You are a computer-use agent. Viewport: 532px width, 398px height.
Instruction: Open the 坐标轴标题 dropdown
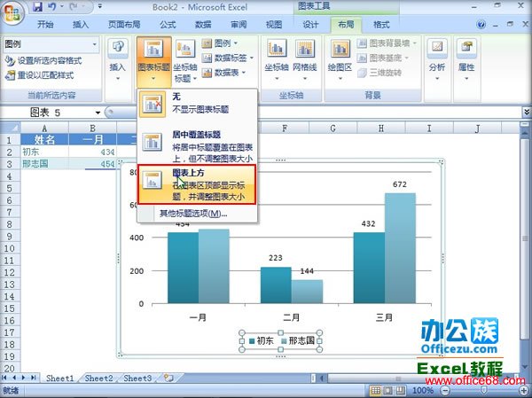(x=185, y=61)
